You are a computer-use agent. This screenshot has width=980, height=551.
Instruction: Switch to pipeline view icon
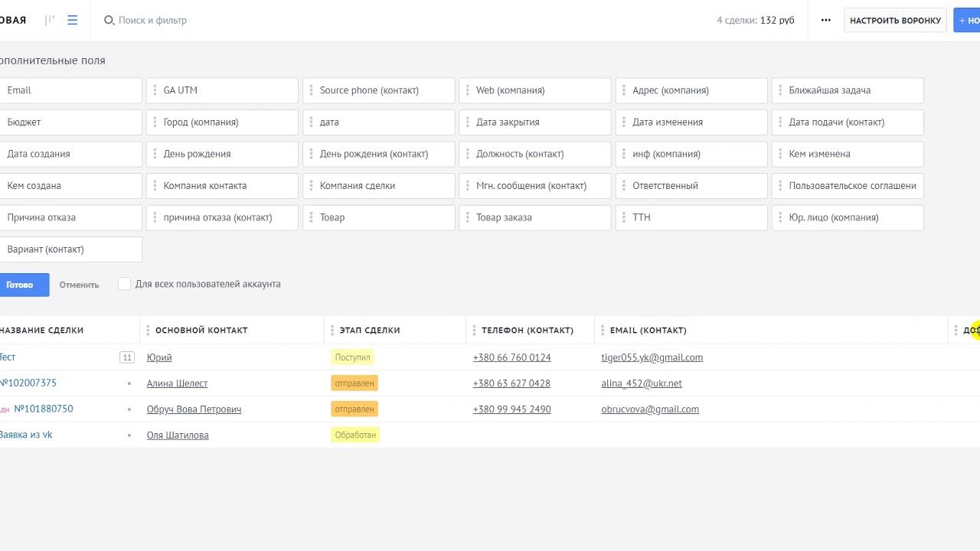point(50,21)
